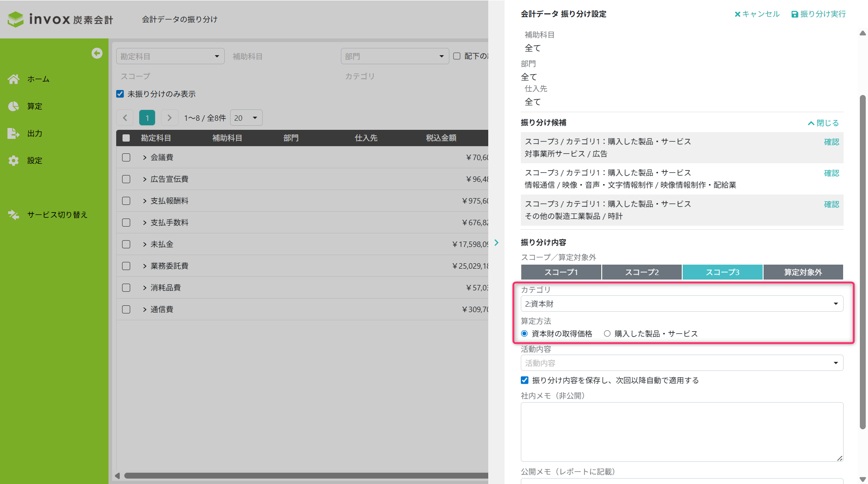
Task: Select the スコープ1 tab
Action: point(561,272)
